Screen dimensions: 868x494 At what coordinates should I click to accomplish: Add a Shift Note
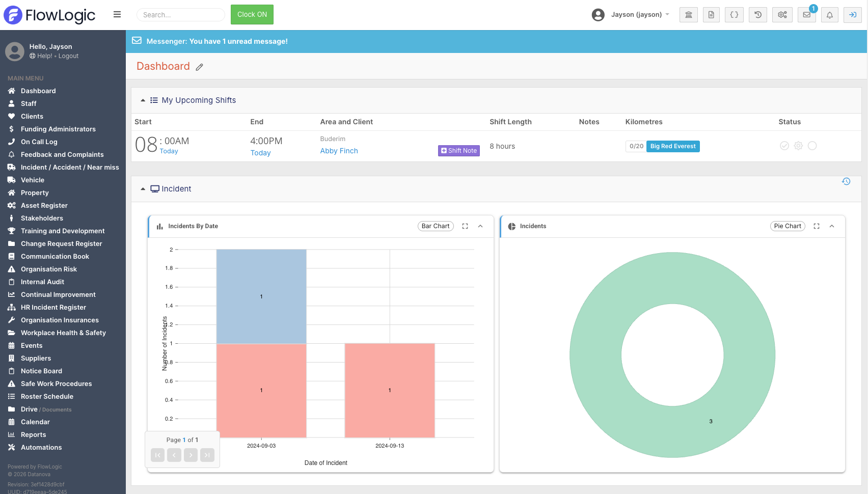tap(459, 151)
